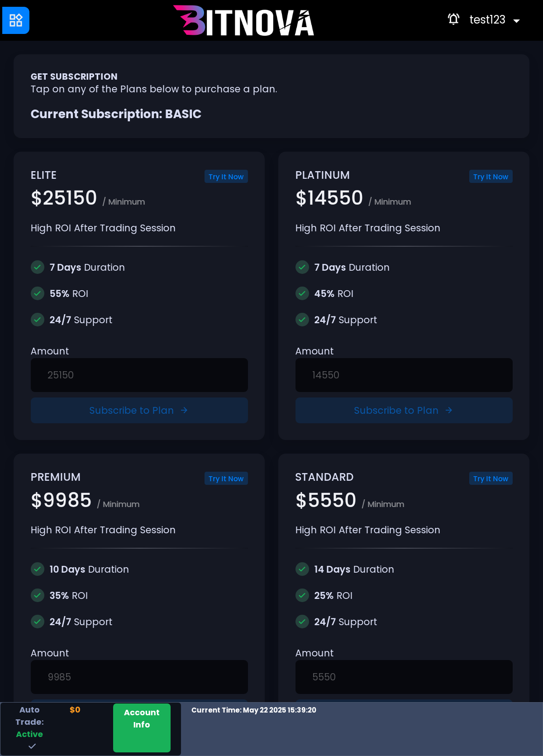Click Try It Now on the PREMIUM plan
This screenshot has width=543, height=756.
(x=226, y=478)
